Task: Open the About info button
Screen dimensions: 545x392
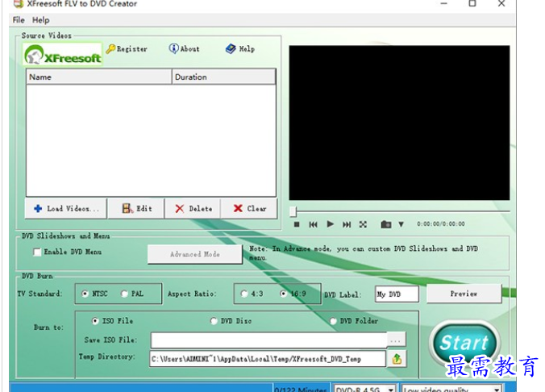Action: [x=184, y=48]
